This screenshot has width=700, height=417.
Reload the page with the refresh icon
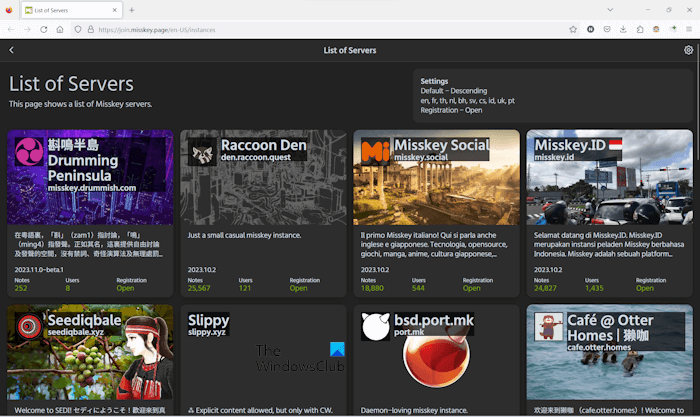43,29
